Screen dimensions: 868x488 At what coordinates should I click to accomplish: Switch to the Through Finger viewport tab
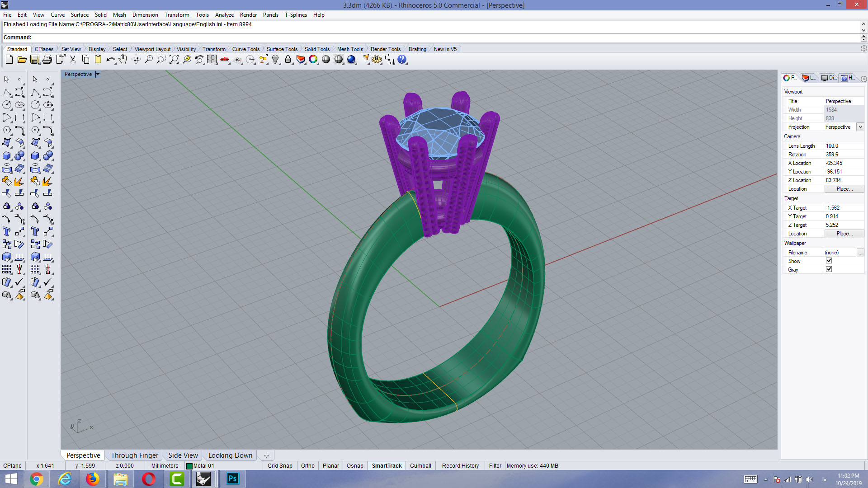coord(135,455)
